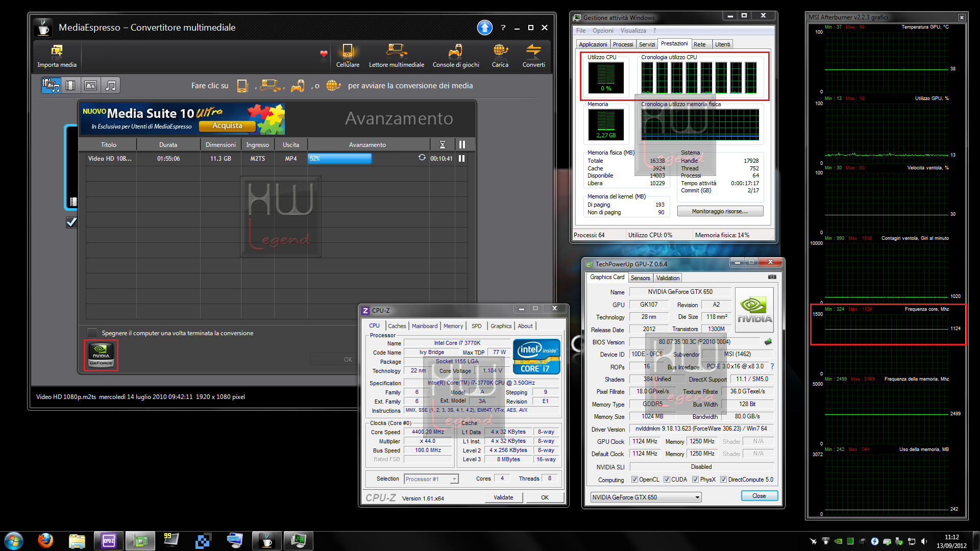Click Bus Interface question mark in GPU-Z
Image resolution: width=980 pixels, height=551 pixels.
coord(772,366)
